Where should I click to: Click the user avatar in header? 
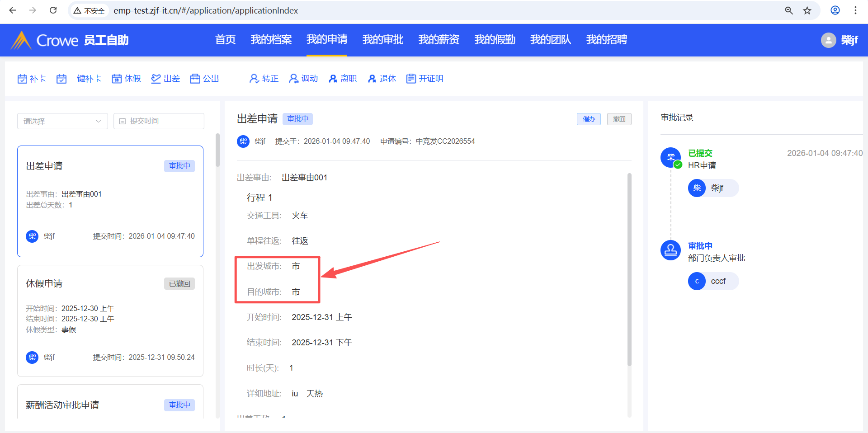coord(828,40)
